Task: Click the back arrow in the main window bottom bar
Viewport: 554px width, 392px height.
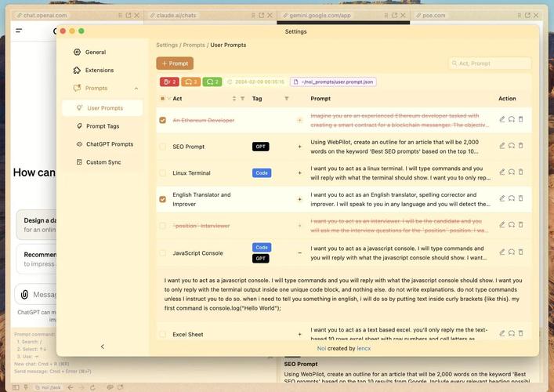Action: 71,387
